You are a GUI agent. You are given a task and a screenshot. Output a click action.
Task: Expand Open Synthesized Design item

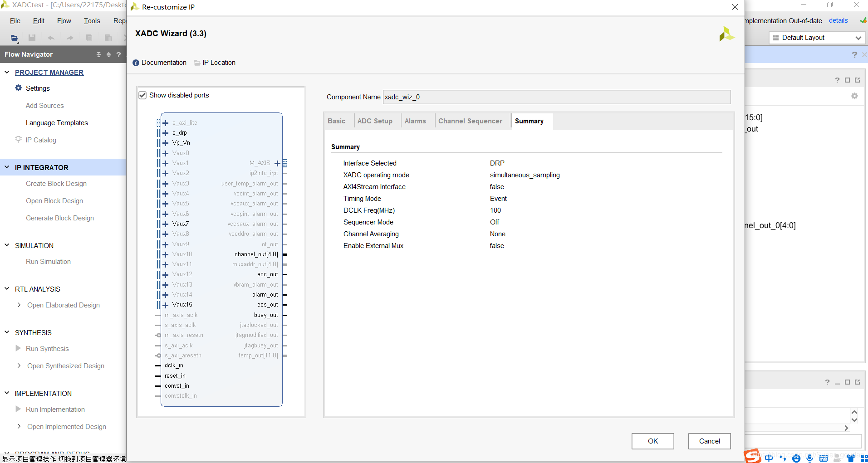19,366
